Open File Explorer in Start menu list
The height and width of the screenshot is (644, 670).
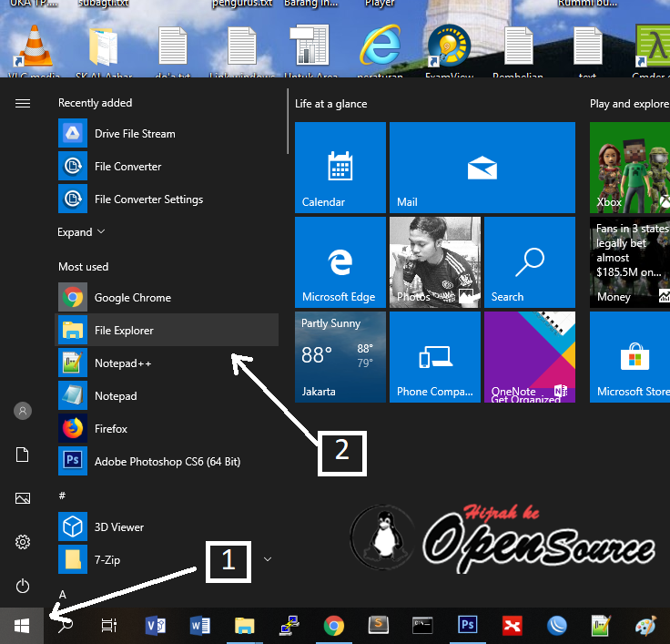pos(167,330)
